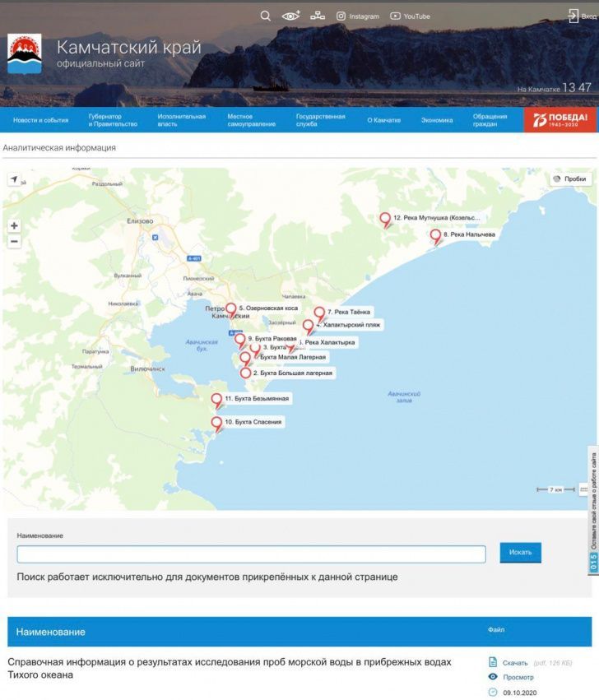Image resolution: width=599 pixels, height=700 pixels.
Task: Expand the О Камчатке menu item
Action: tap(383, 120)
